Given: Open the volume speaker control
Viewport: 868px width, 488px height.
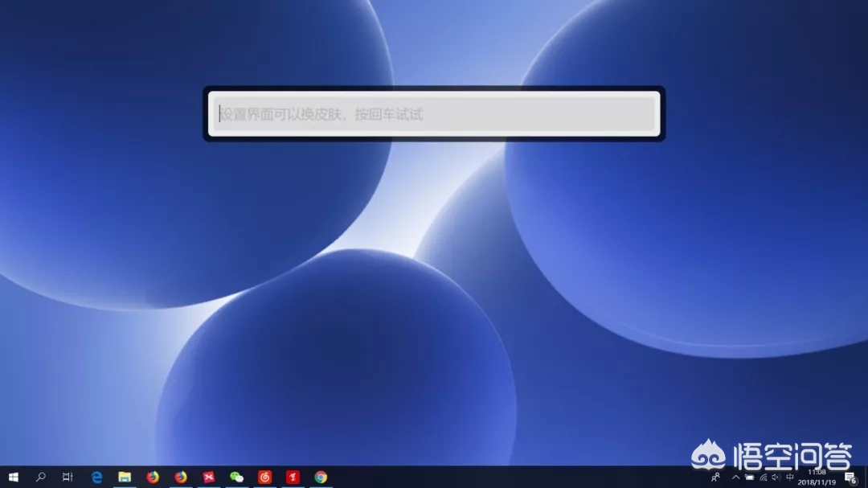Looking at the screenshot, I should click(x=776, y=477).
